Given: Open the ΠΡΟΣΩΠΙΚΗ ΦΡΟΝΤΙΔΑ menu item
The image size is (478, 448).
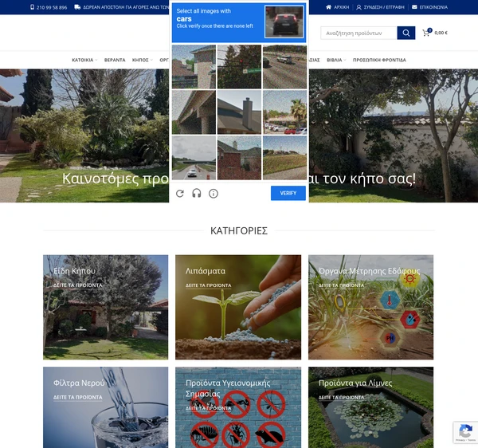Looking at the screenshot, I should pyautogui.click(x=379, y=60).
